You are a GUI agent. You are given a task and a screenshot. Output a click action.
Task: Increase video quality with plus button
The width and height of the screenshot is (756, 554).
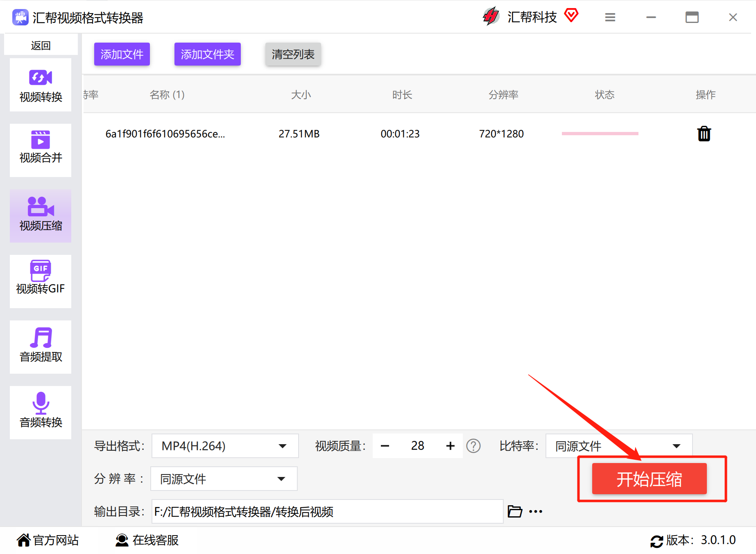tap(450, 446)
